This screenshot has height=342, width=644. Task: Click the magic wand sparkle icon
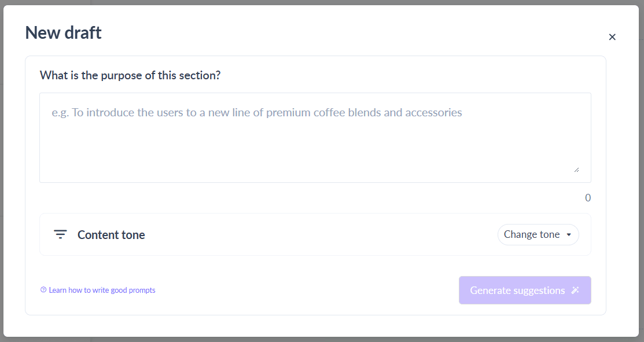(x=575, y=290)
